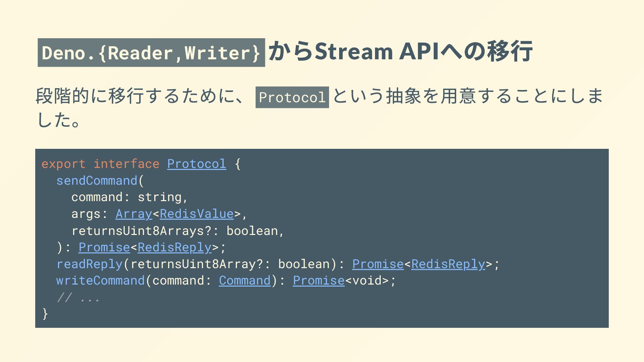Click the '// ...' comment line
The width and height of the screenshot is (644, 362).
click(x=78, y=297)
